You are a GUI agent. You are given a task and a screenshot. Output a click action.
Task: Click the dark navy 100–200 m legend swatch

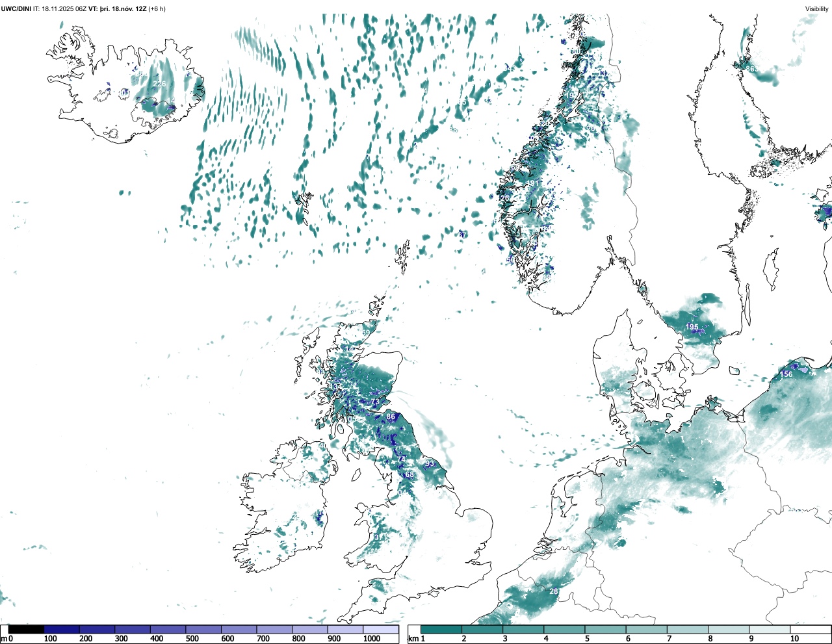point(62,629)
